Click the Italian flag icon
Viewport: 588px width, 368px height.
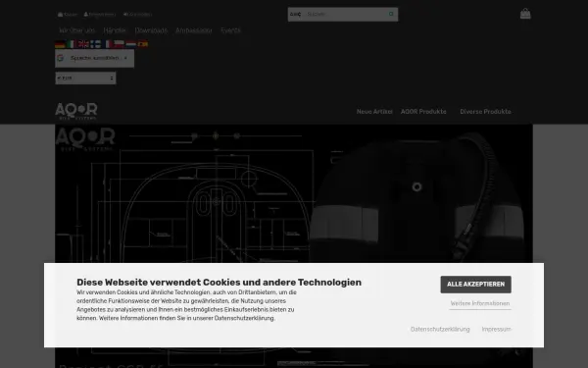[x=71, y=44]
